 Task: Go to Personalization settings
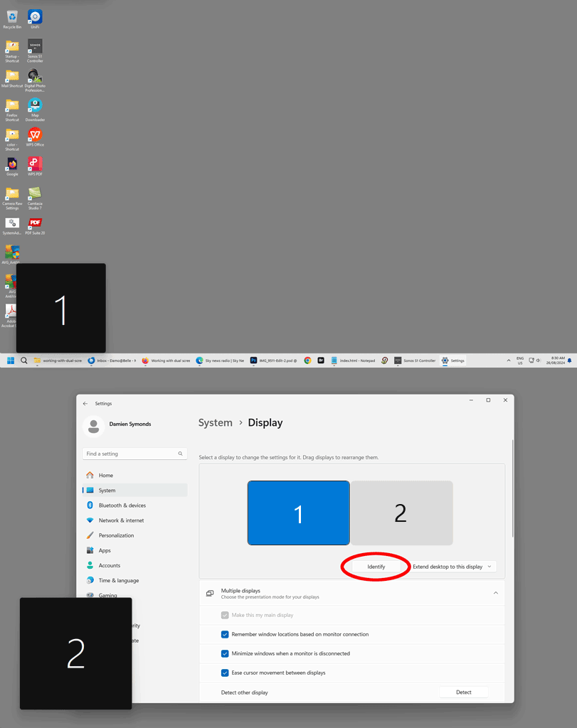tap(116, 535)
